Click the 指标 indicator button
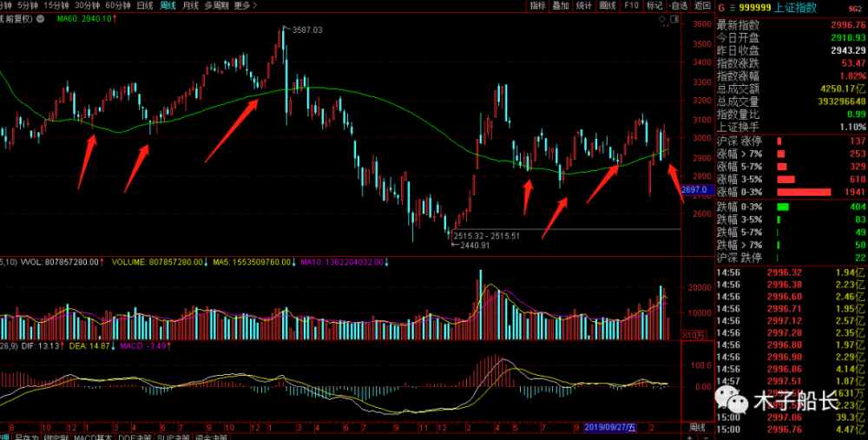This screenshot has width=868, height=440. pos(537,5)
